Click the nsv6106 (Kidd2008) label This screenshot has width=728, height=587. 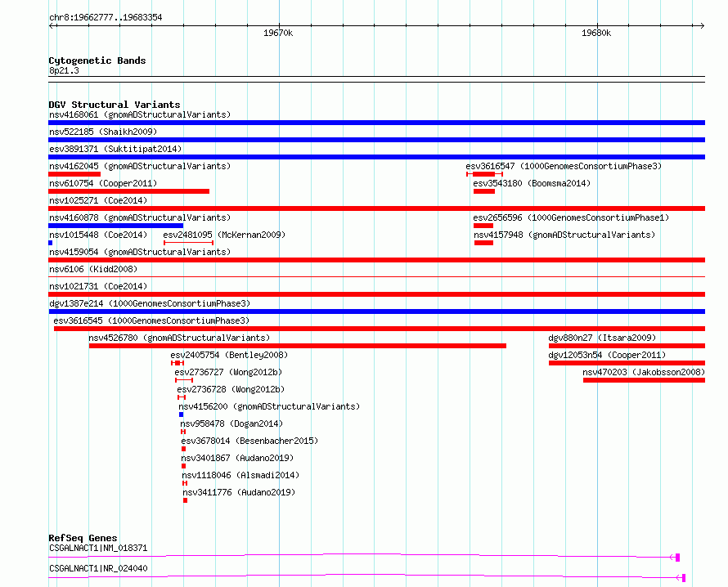(x=93, y=269)
